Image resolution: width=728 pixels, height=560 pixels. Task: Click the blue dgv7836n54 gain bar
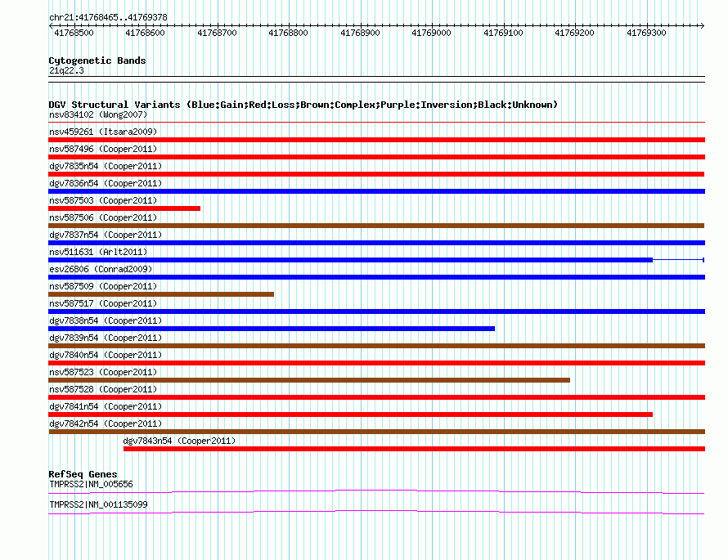point(376,191)
